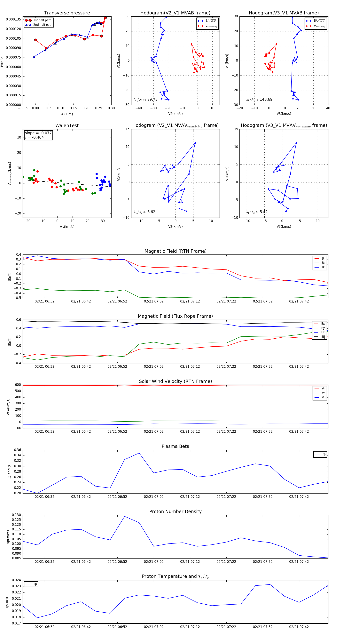351x644 pixels.
Task: Click 'Hodogram (V2_V1 MVAV remaining frame)' title
Action: pos(175,125)
